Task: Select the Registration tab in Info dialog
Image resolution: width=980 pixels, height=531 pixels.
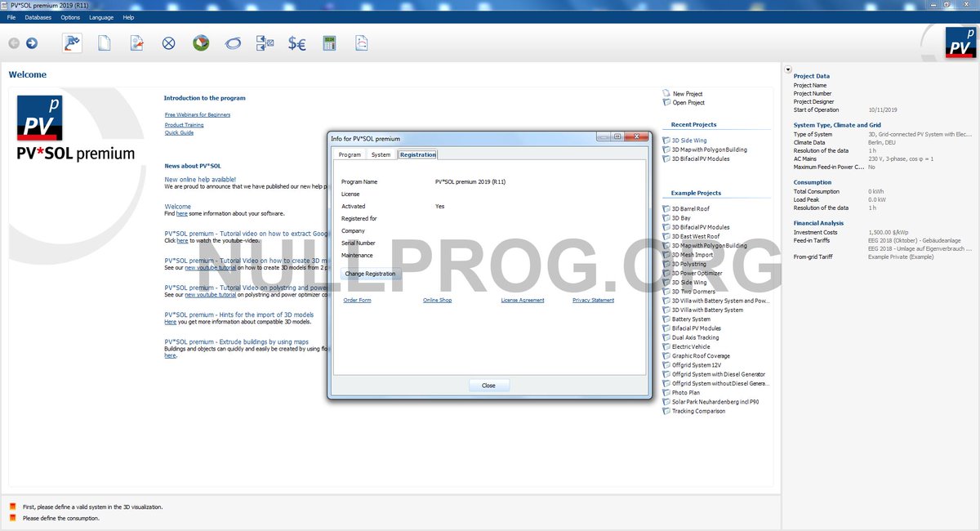Action: [418, 154]
